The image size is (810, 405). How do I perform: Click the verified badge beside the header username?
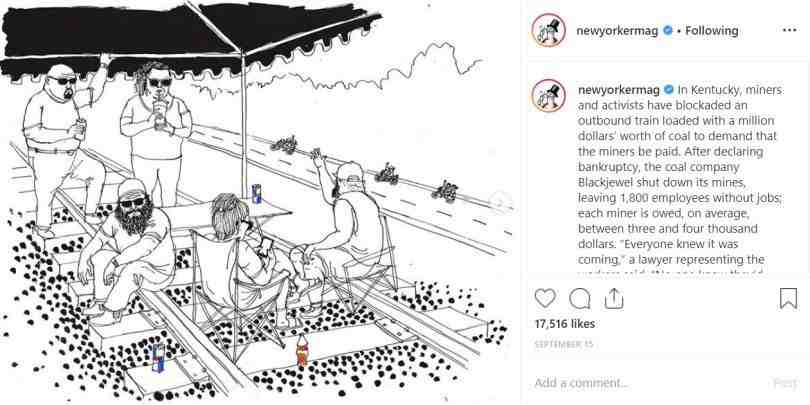tap(667, 31)
